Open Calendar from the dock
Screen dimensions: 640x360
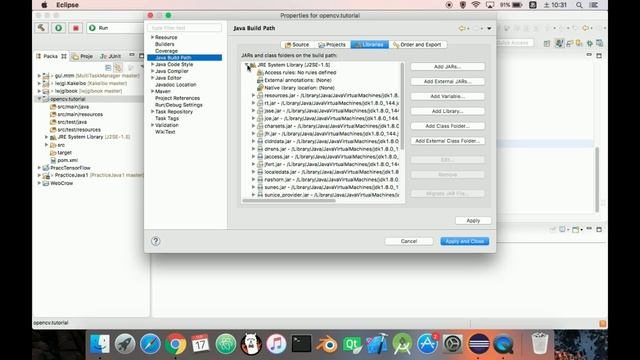click(200, 344)
